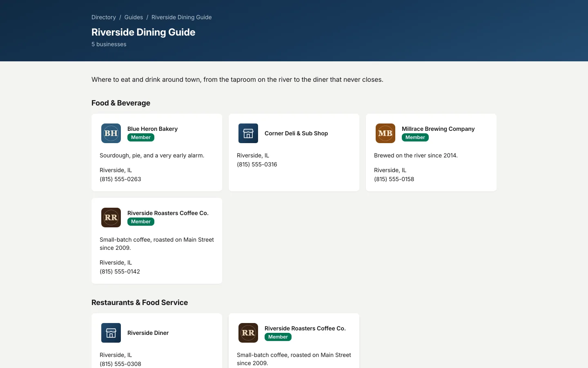
Task: Click the Riverside Dining Guide page title
Action: (x=143, y=32)
